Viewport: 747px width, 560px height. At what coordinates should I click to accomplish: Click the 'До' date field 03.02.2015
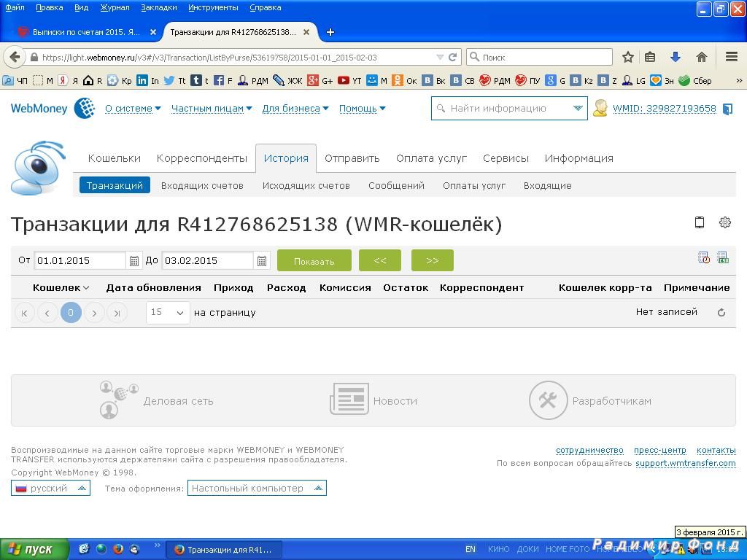[x=207, y=260]
